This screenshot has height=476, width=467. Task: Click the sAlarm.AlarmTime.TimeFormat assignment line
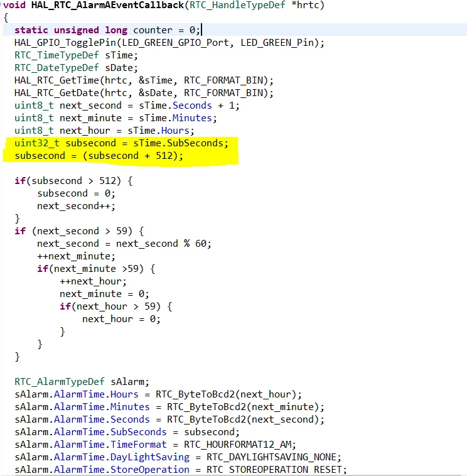156,445
